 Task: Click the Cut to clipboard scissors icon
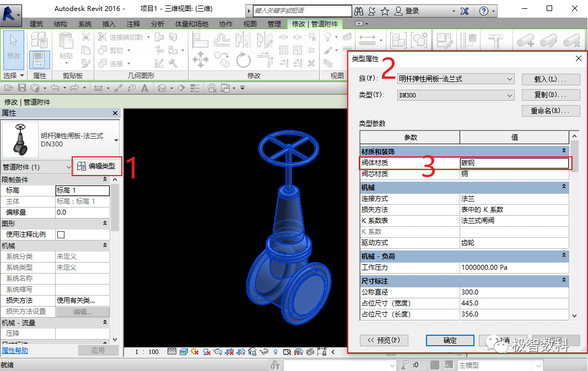coord(86,37)
